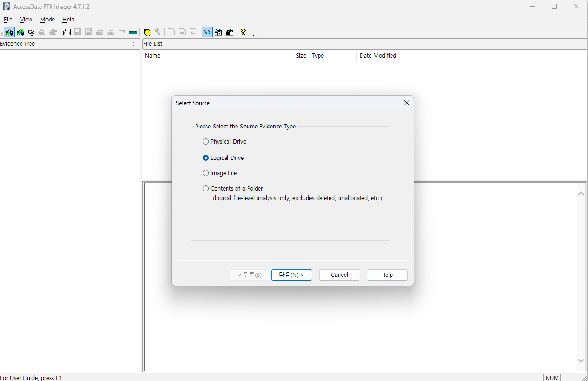Click the Remove Evidence Item toolbar icon
This screenshot has width=588, height=381.
42,32
